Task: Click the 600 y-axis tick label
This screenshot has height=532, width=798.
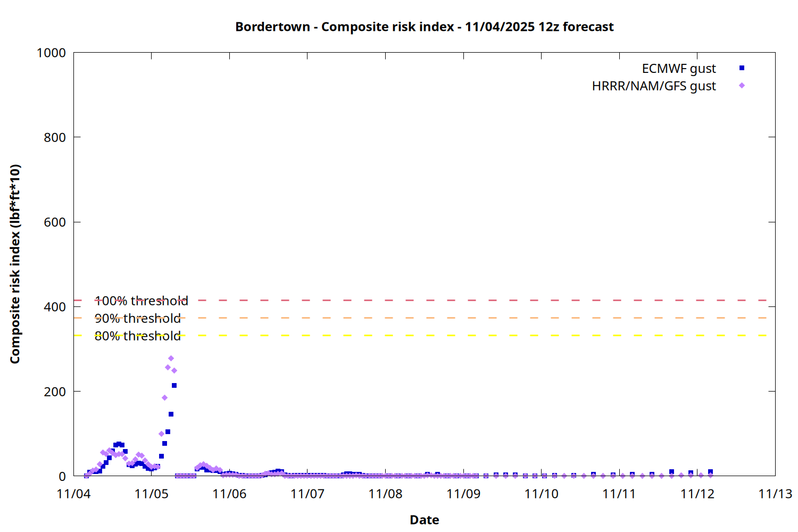Action: click(x=55, y=222)
